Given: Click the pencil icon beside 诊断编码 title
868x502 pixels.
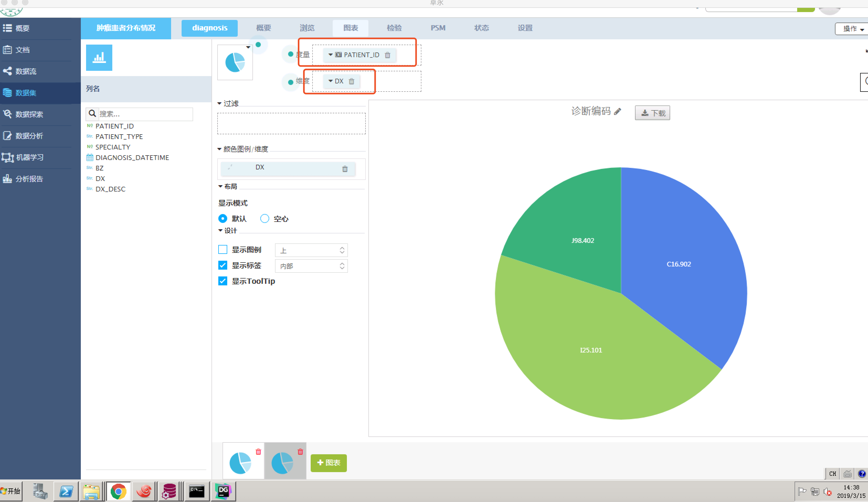Looking at the screenshot, I should point(618,111).
